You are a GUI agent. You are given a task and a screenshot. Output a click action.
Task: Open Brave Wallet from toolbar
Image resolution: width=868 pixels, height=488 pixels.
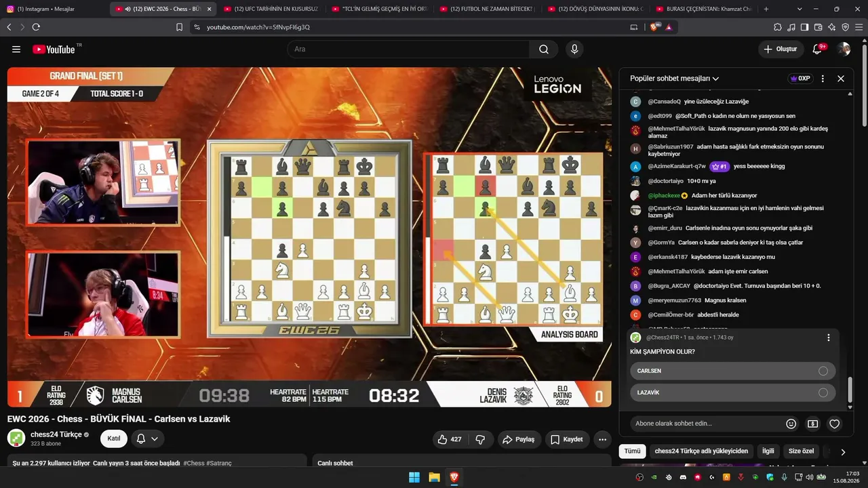click(818, 27)
